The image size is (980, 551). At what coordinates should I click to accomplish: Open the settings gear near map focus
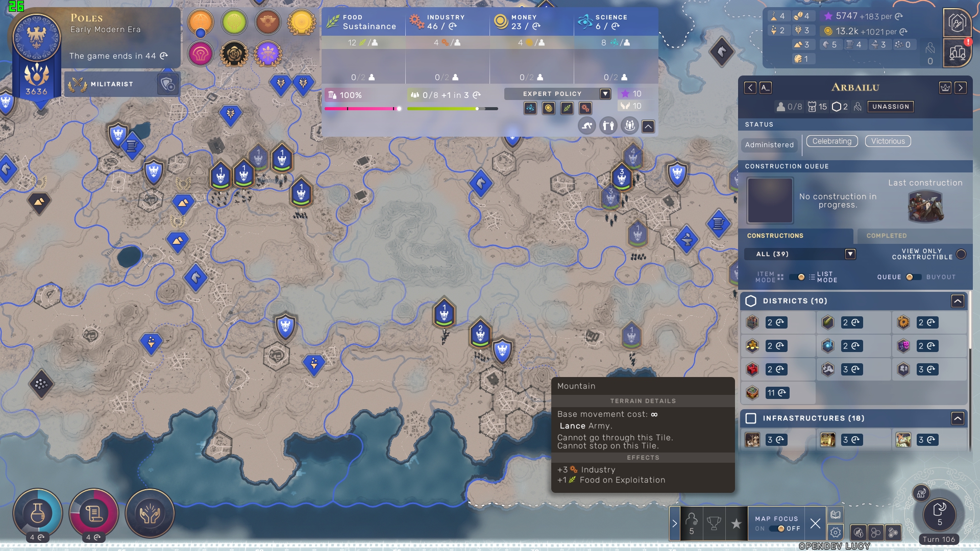coord(836,532)
